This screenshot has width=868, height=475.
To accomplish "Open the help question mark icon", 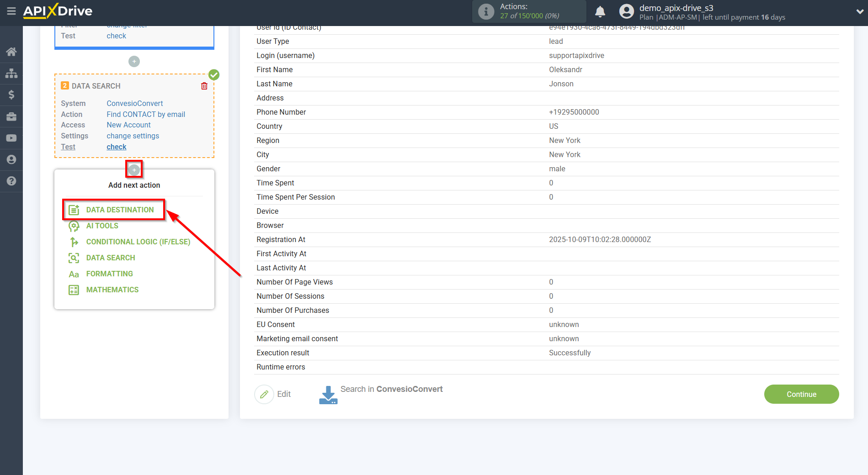I will click(11, 181).
